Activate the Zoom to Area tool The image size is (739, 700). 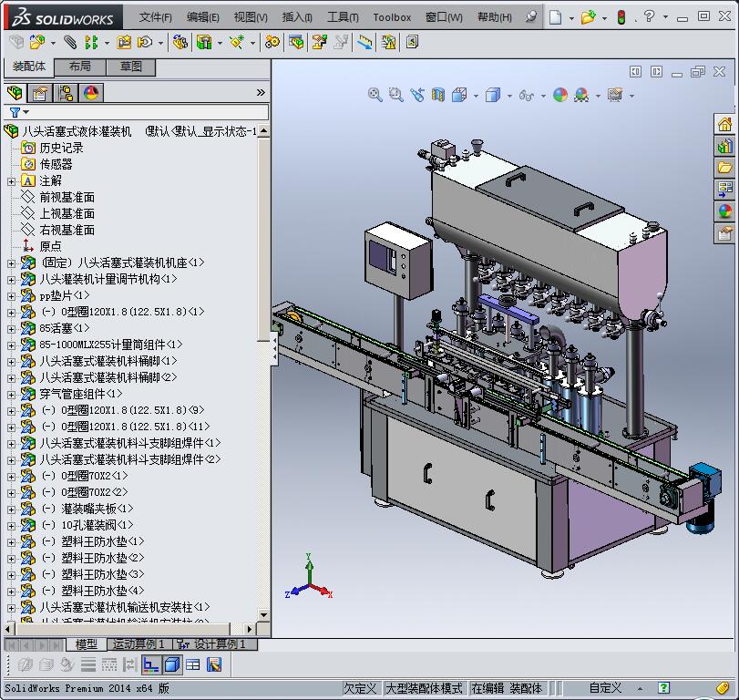(394, 95)
